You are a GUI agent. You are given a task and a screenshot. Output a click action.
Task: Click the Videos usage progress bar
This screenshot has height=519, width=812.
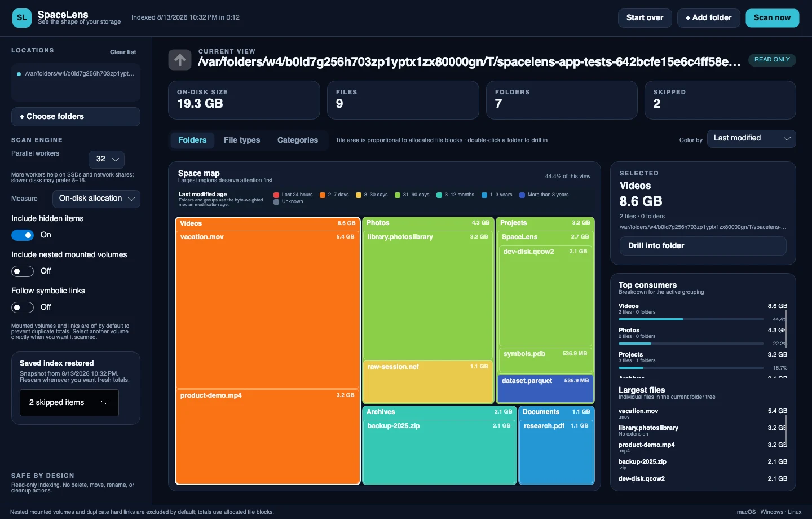tap(691, 319)
